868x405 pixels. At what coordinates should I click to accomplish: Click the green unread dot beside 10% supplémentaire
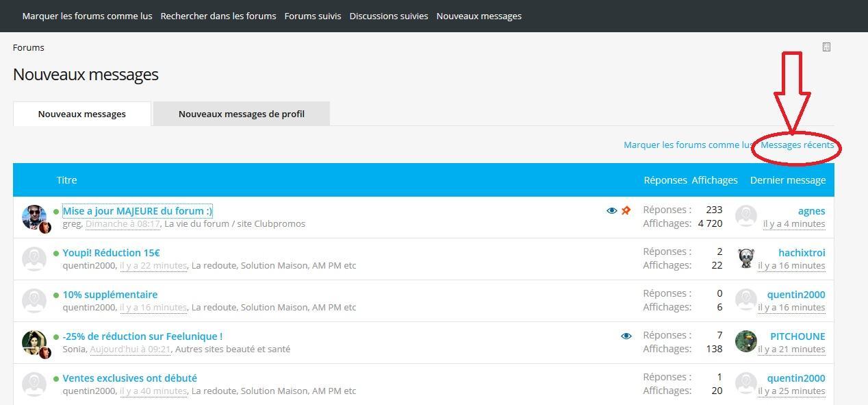point(56,295)
